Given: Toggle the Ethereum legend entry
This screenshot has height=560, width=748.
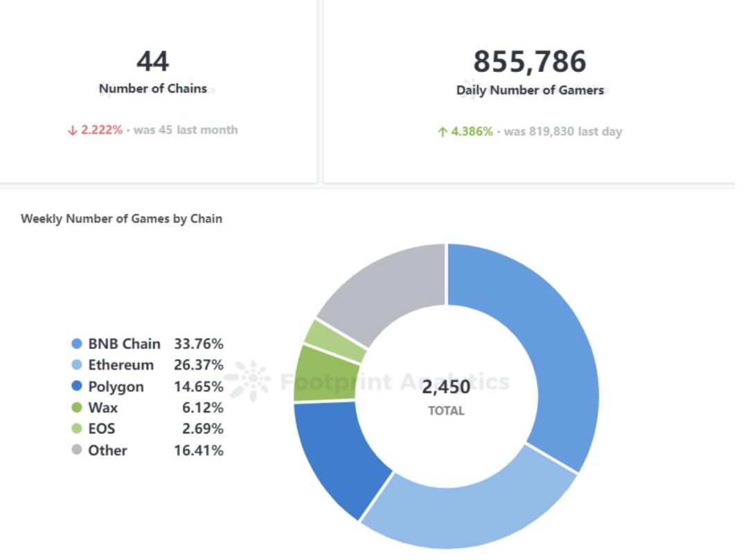Looking at the screenshot, I should (x=121, y=365).
